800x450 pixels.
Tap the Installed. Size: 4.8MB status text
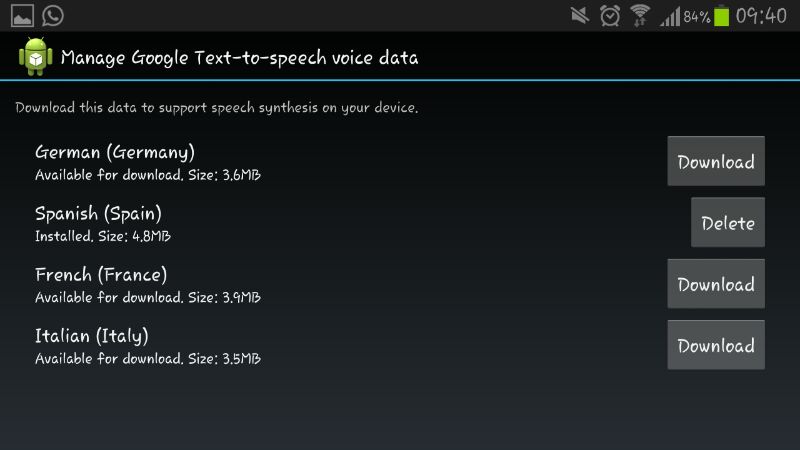coord(103,236)
